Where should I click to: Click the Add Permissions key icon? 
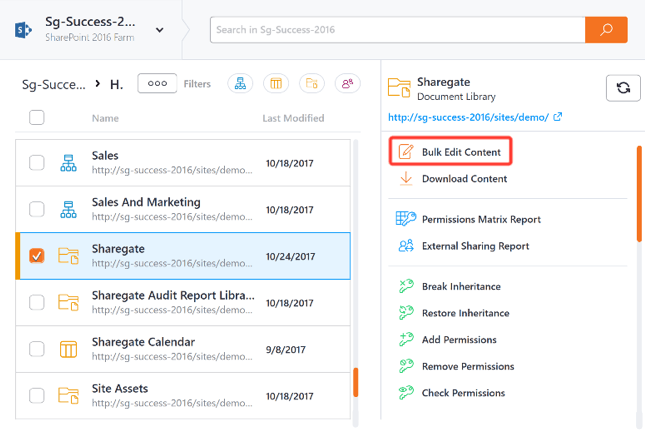coord(406,339)
